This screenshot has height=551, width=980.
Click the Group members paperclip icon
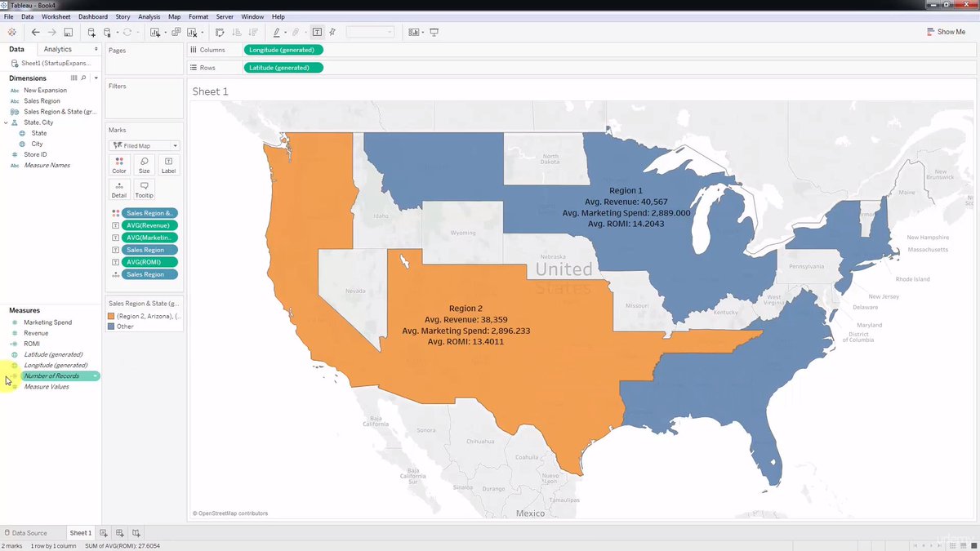[x=296, y=32]
